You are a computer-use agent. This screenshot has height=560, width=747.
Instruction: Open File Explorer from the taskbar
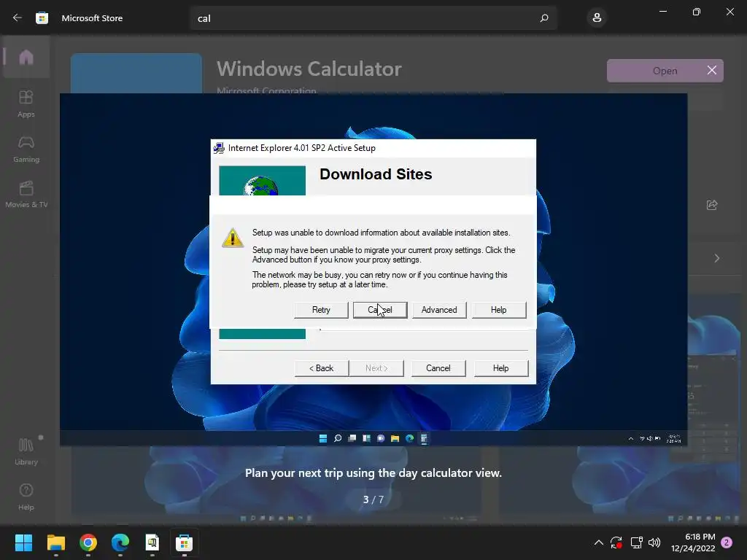(x=55, y=542)
